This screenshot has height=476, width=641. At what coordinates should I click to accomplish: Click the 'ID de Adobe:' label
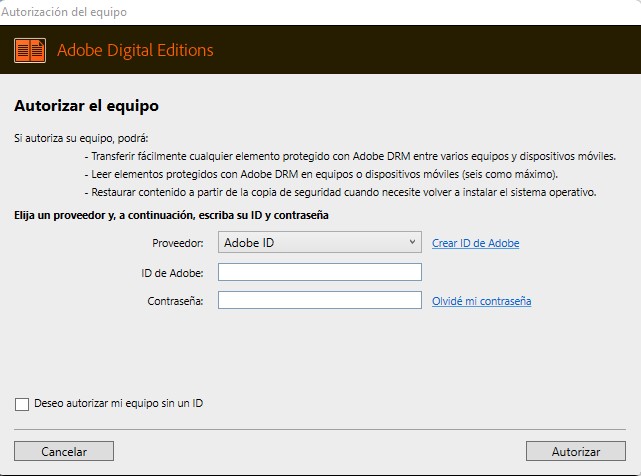coord(172,273)
